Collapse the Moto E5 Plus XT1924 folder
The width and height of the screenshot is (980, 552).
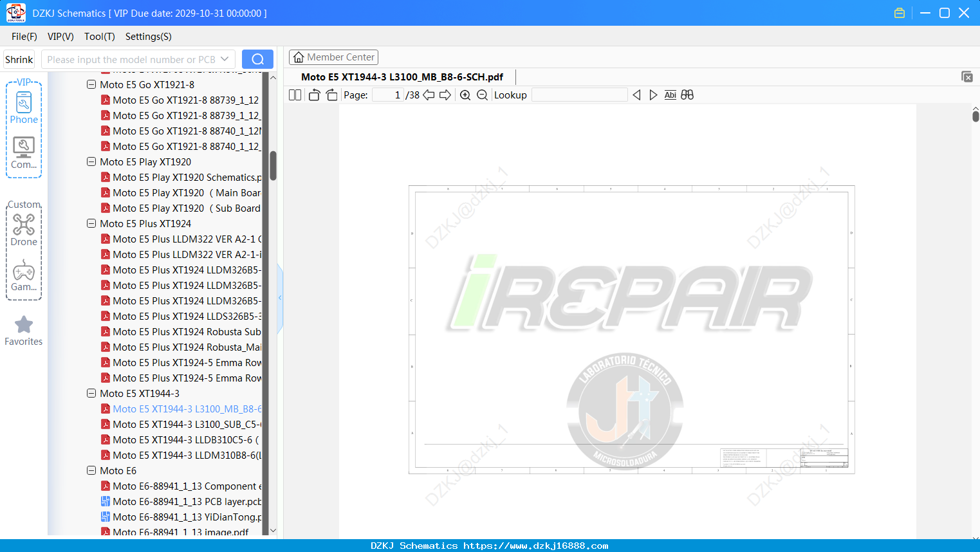tap(91, 223)
